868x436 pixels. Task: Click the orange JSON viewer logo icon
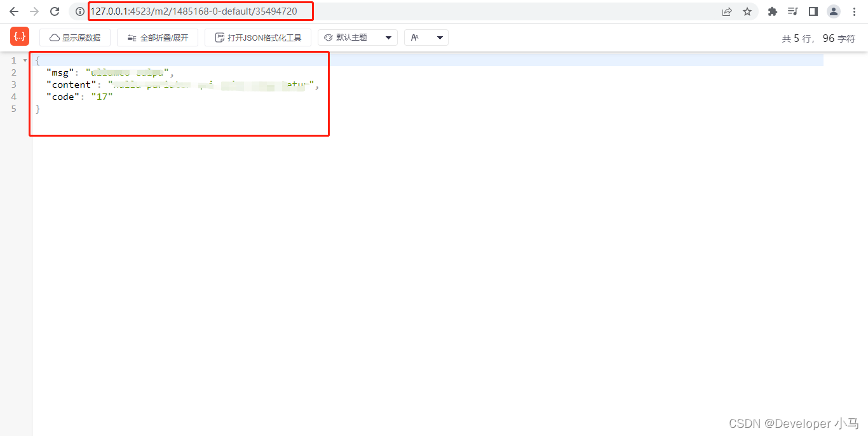[x=20, y=36]
